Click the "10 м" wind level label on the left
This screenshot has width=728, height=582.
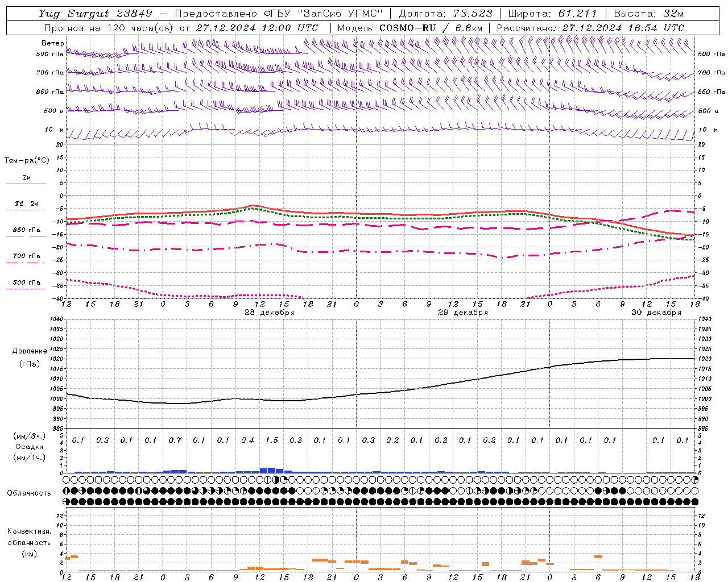[x=55, y=130]
